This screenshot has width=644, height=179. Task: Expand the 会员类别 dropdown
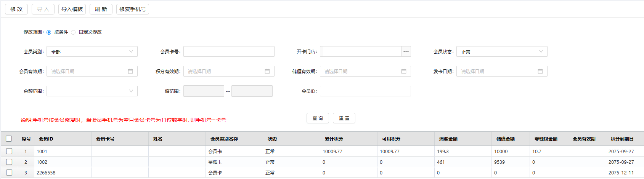92,51
